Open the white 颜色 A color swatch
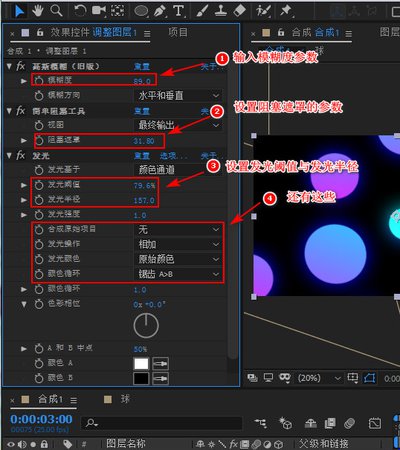 tap(141, 364)
